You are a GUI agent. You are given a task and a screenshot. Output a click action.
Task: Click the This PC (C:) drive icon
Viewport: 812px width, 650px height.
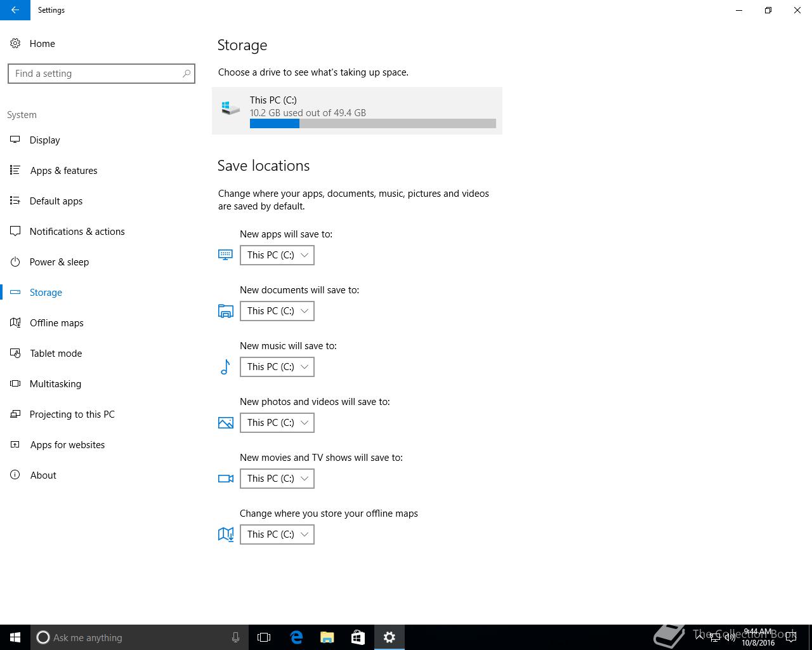(x=230, y=108)
